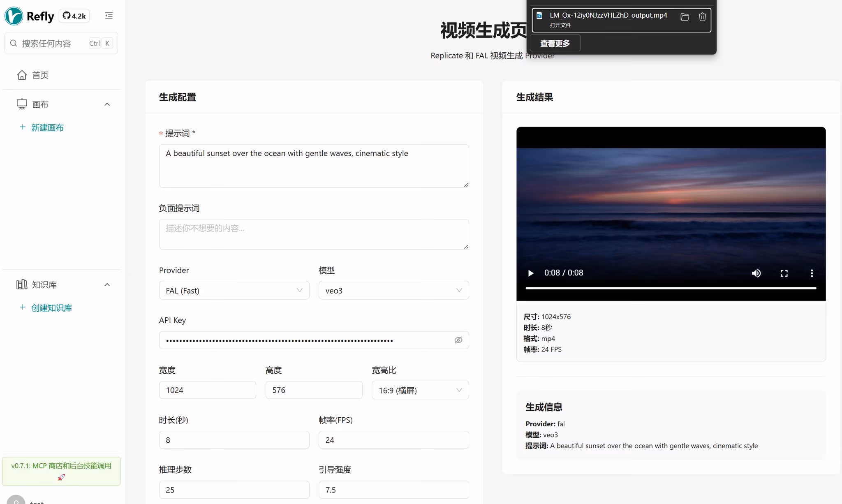Click the 尺寸: 1024x576 text
The image size is (842, 504).
547,317
